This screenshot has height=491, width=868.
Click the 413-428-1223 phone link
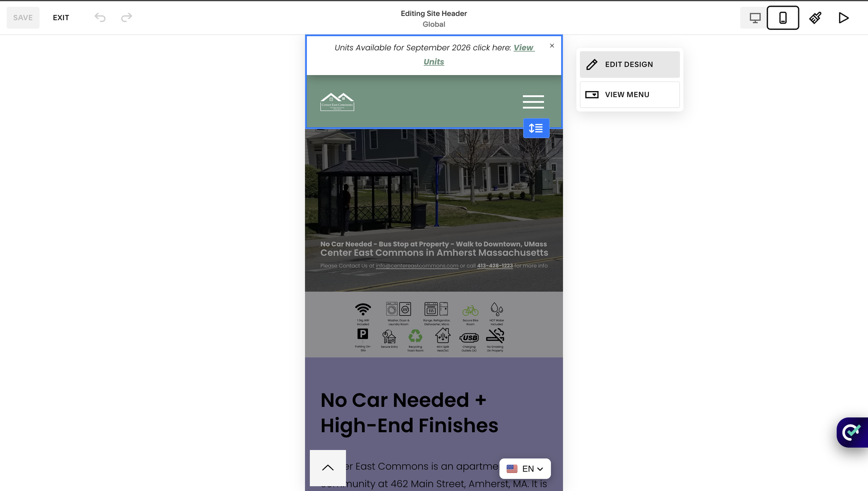pos(495,266)
